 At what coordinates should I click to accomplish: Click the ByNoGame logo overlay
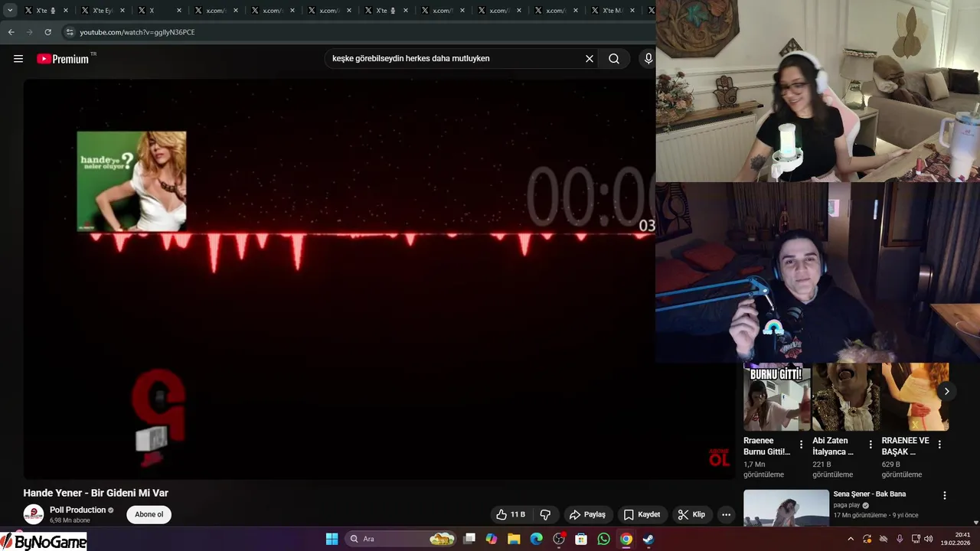[x=44, y=542]
